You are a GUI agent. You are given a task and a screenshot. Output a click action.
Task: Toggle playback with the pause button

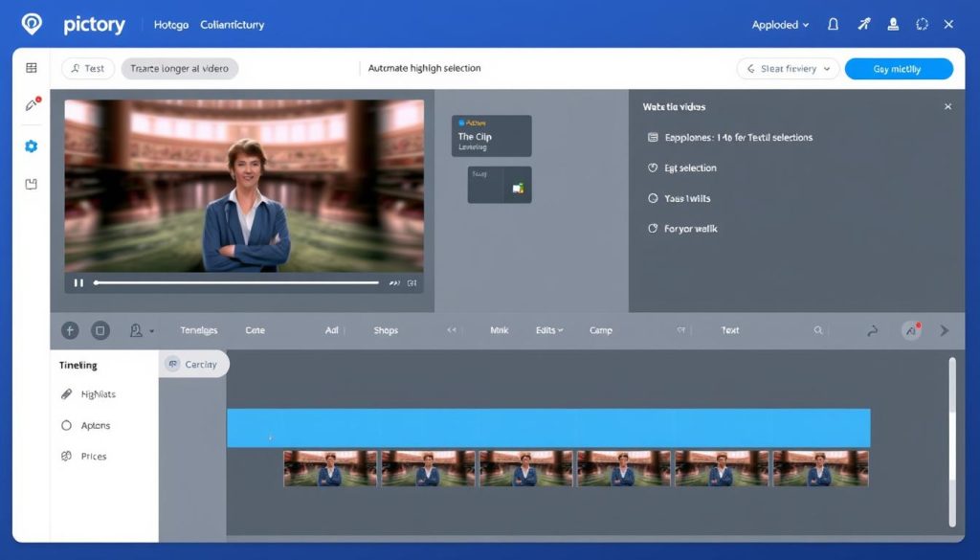(x=79, y=282)
